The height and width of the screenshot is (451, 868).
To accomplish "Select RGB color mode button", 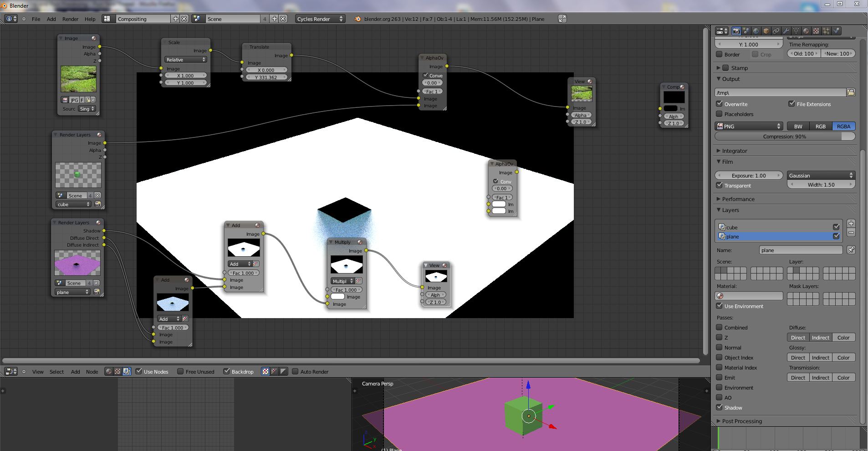I will pos(821,126).
